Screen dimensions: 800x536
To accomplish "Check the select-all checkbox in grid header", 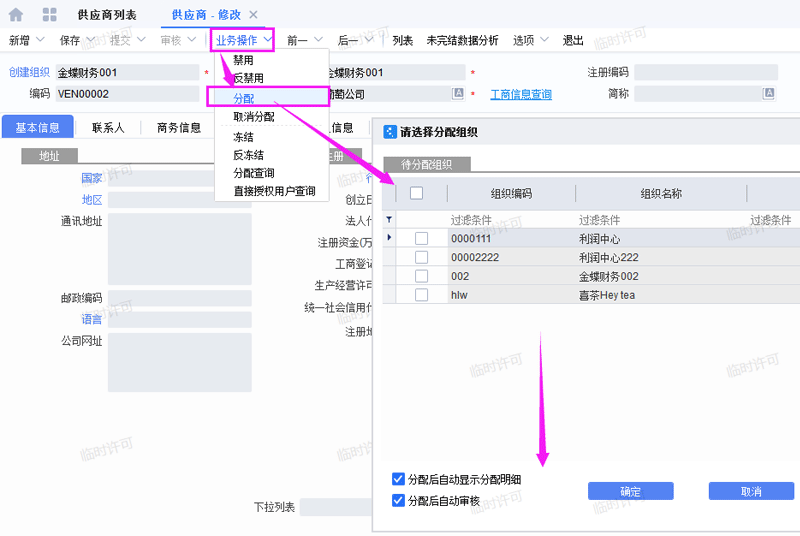I will tap(417, 193).
